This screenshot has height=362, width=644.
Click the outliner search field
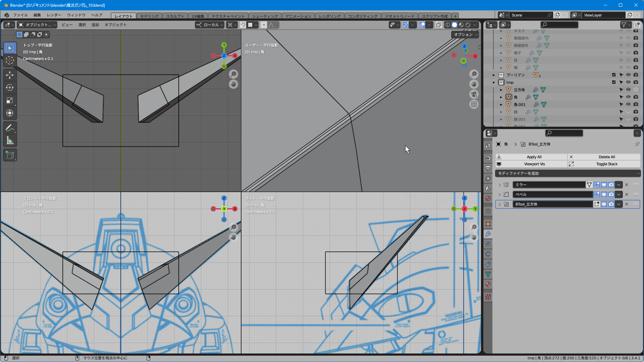click(x=560, y=25)
